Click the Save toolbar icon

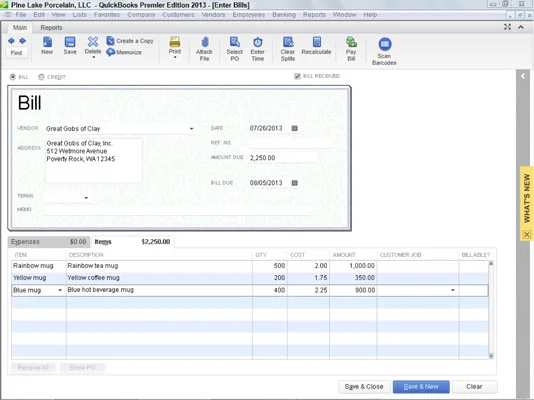pyautogui.click(x=70, y=42)
